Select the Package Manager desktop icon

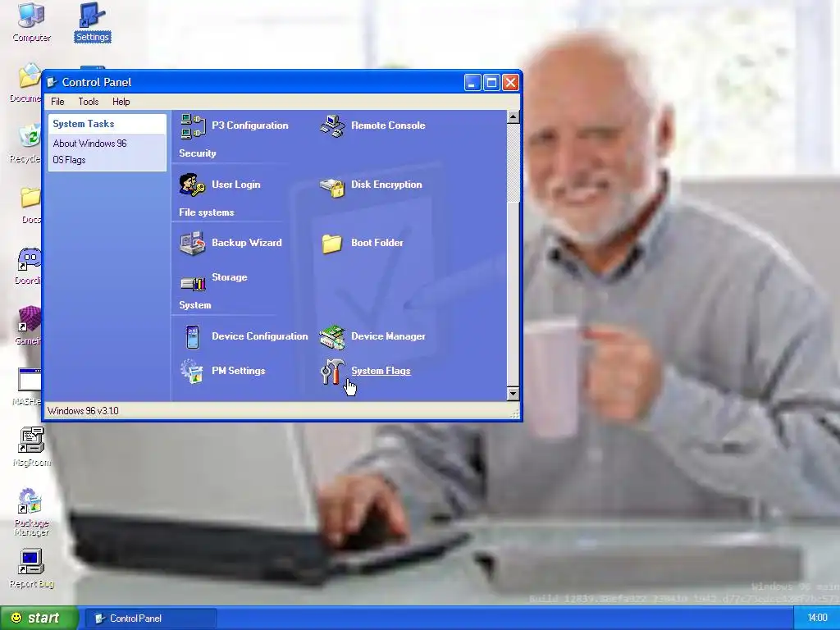point(32,512)
